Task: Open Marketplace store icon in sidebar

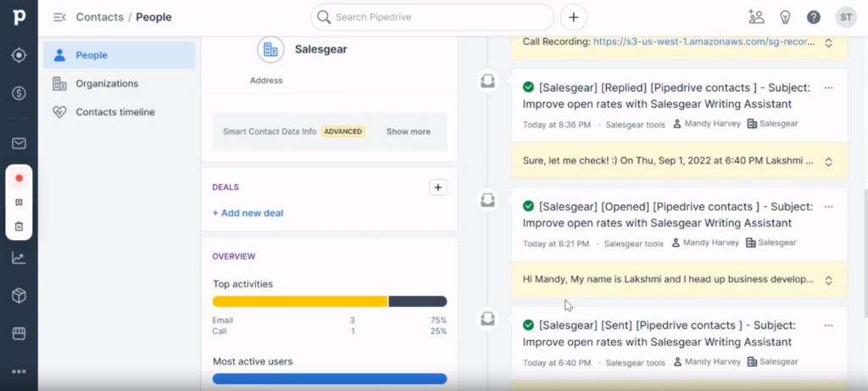Action: click(19, 333)
